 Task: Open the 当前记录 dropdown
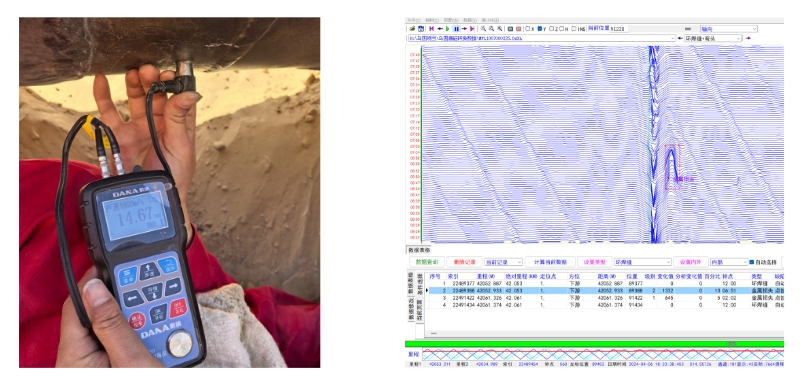pos(504,262)
